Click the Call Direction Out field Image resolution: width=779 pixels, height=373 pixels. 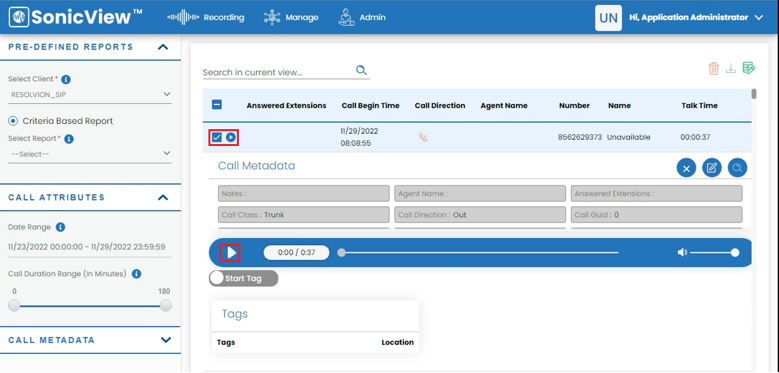480,215
